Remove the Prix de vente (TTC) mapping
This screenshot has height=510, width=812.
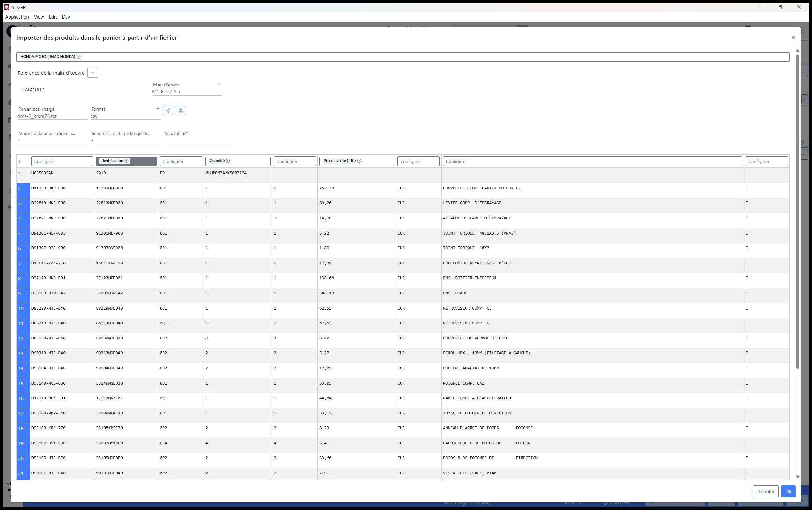pyautogui.click(x=359, y=161)
